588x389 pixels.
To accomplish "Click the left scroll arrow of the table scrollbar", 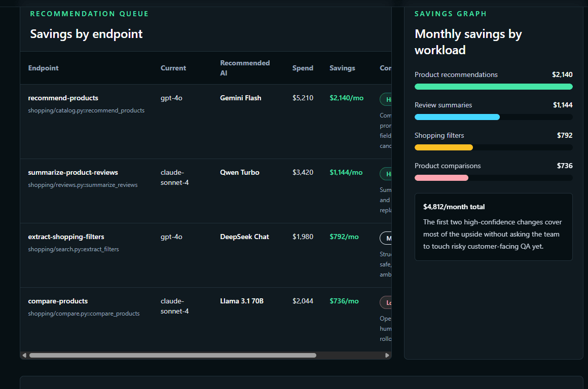I will click(24, 355).
